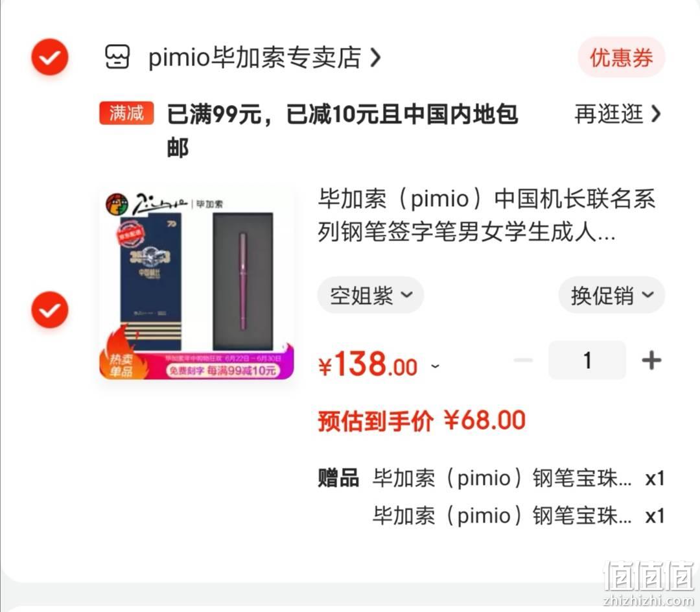Click the chevron beside 再逛逛
700x612 pixels.
coord(655,114)
